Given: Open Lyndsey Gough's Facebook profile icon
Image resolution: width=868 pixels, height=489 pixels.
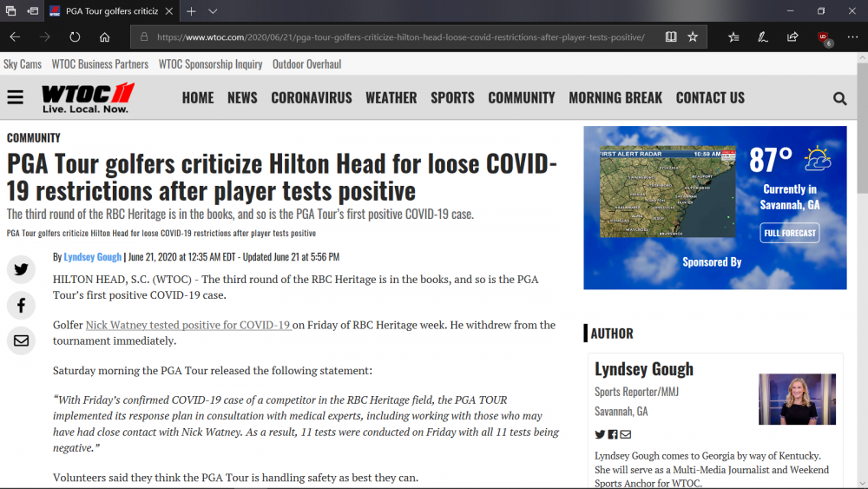Looking at the screenshot, I should pos(613,435).
